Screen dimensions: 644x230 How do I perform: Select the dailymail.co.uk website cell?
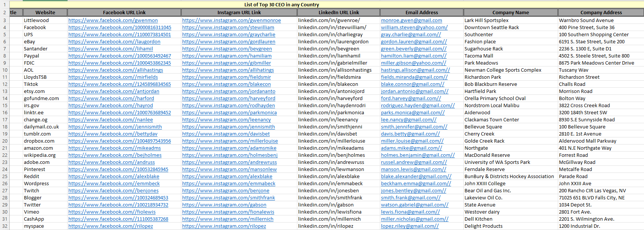[x=45, y=127]
